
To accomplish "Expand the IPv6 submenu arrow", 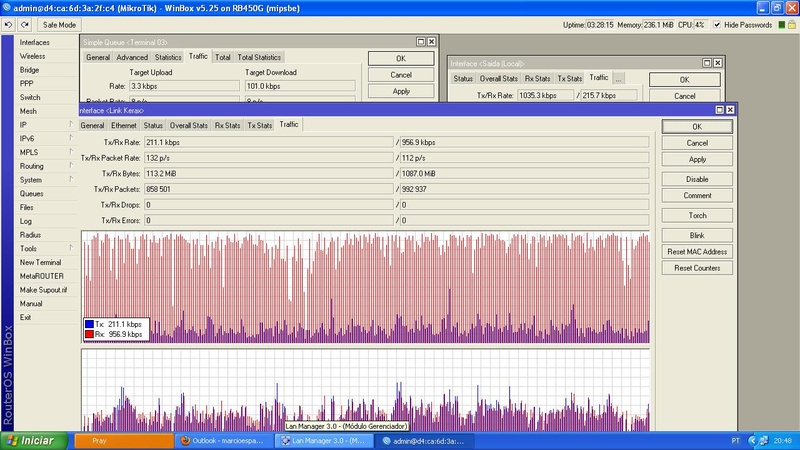I will coord(71,138).
